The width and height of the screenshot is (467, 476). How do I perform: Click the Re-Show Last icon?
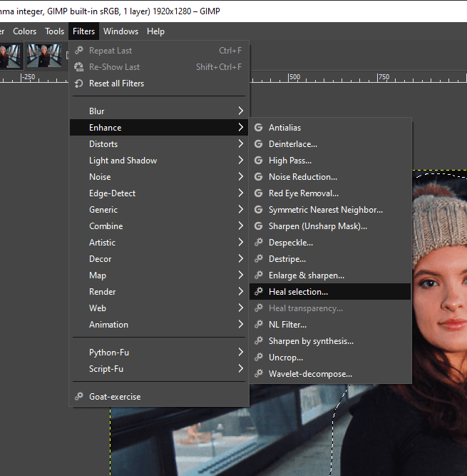79,67
